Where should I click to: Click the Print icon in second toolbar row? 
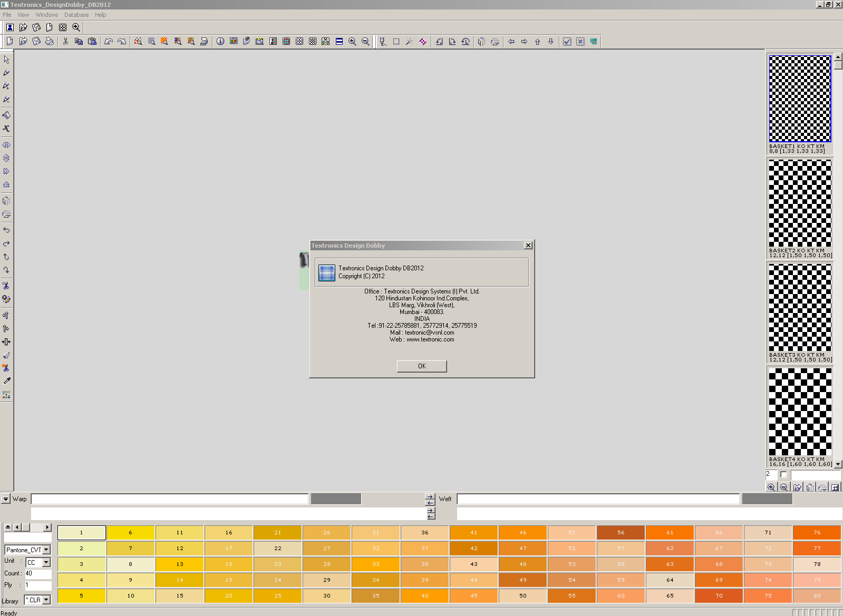tap(50, 42)
